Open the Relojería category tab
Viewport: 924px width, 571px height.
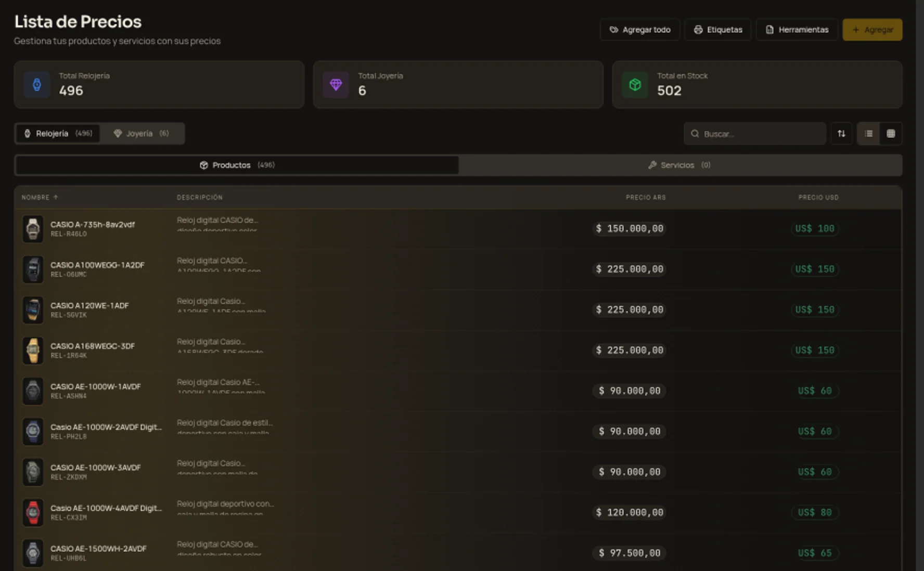click(x=58, y=134)
